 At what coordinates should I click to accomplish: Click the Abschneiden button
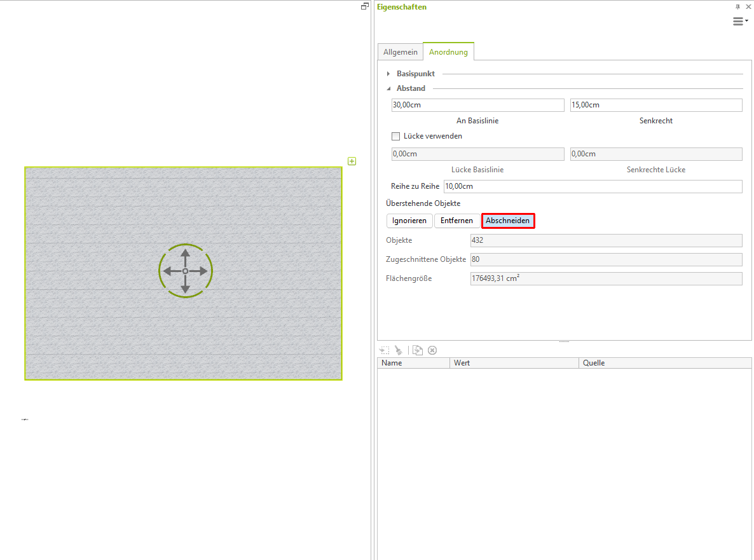[x=507, y=221]
